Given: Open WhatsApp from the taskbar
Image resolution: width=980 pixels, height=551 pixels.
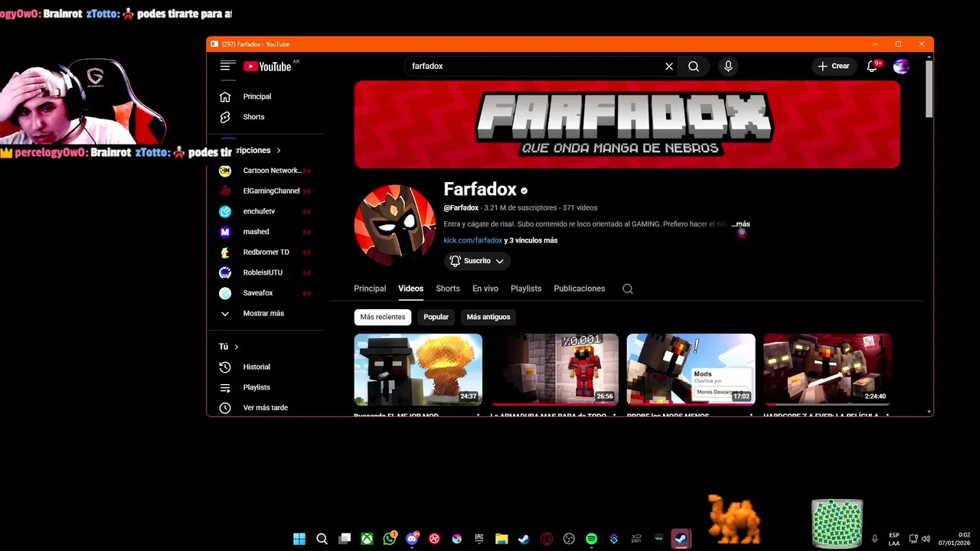Looking at the screenshot, I should click(390, 539).
